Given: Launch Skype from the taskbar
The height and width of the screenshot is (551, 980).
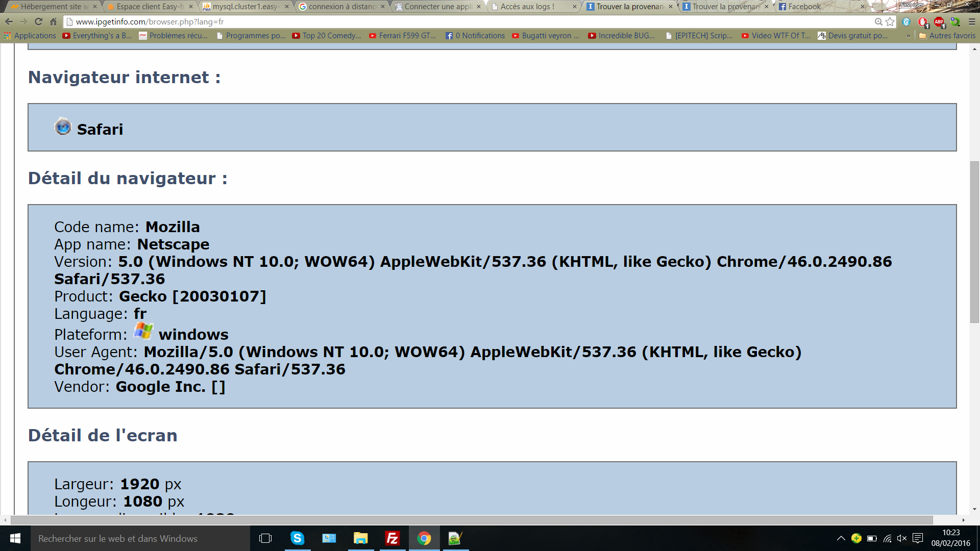Looking at the screenshot, I should click(297, 538).
